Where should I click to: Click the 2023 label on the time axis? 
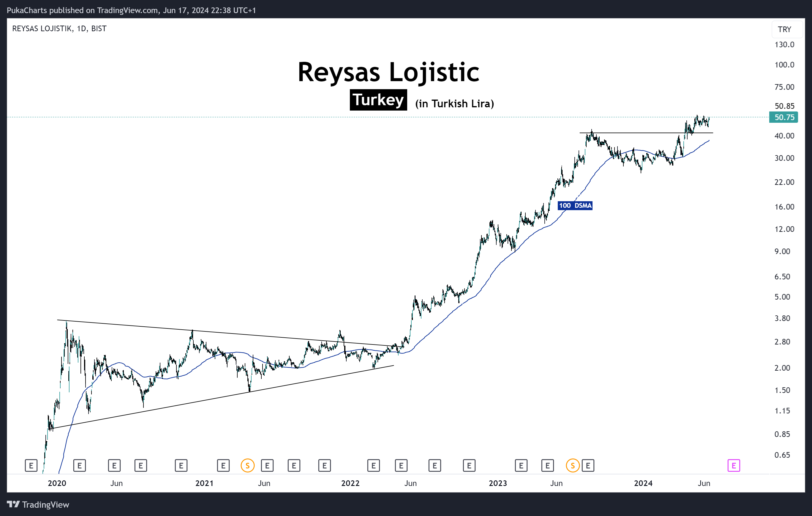pyautogui.click(x=498, y=483)
